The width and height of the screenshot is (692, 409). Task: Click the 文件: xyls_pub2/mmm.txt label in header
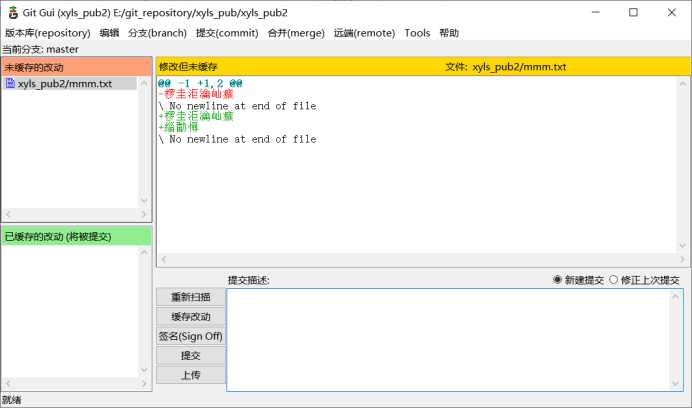click(506, 67)
